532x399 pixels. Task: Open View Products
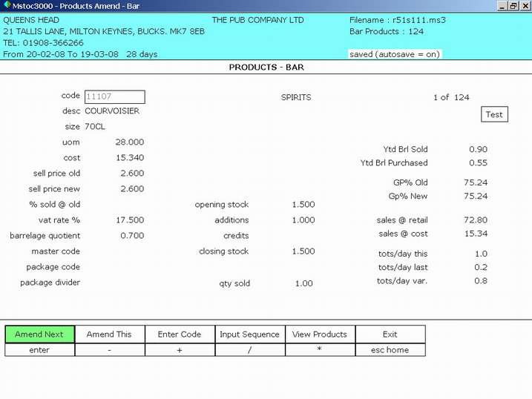(x=320, y=334)
